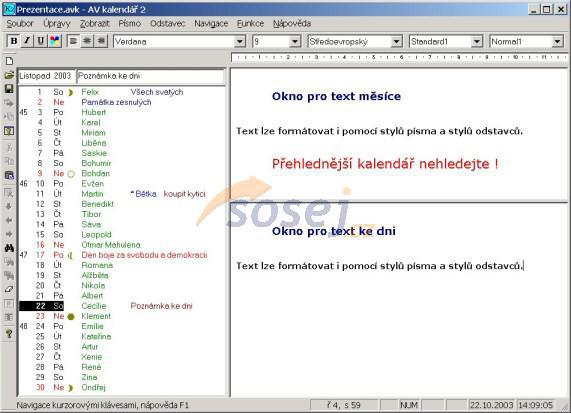Image resolution: width=571 pixels, height=413 pixels.
Task: Click the Poznámka ke dni input field
Action: coord(150,76)
